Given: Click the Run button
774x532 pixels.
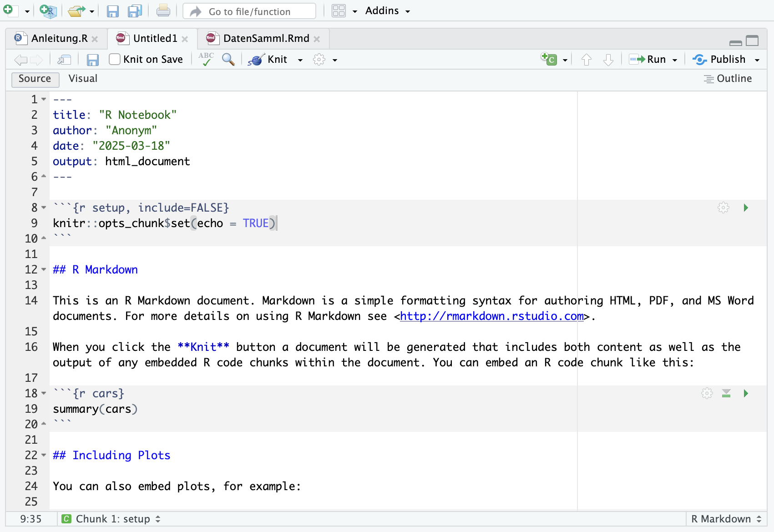Looking at the screenshot, I should pos(648,59).
